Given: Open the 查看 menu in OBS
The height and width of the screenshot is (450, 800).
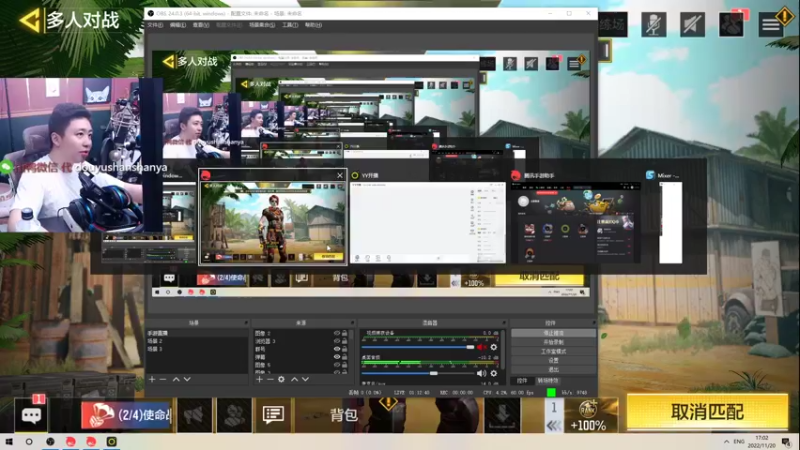Looking at the screenshot, I should click(201, 25).
